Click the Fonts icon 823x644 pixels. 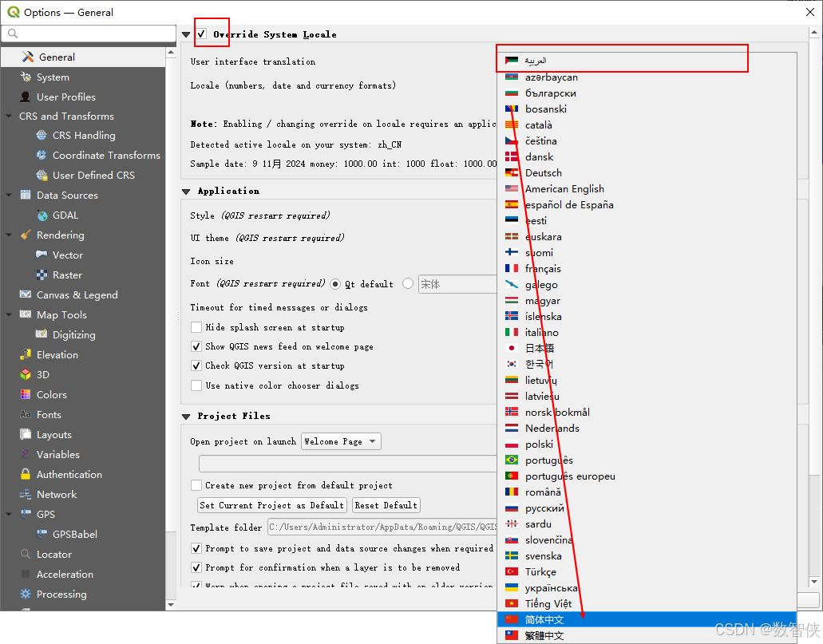[26, 414]
